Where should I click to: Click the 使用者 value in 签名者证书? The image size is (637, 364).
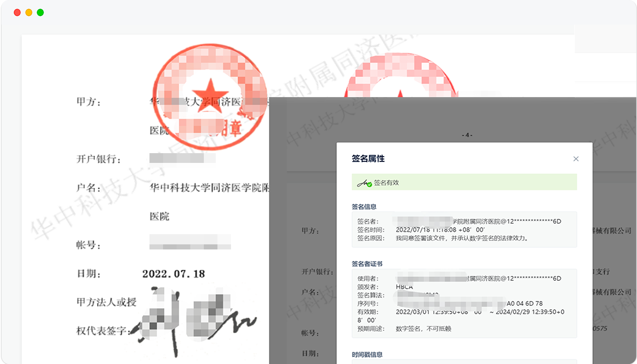(x=479, y=278)
